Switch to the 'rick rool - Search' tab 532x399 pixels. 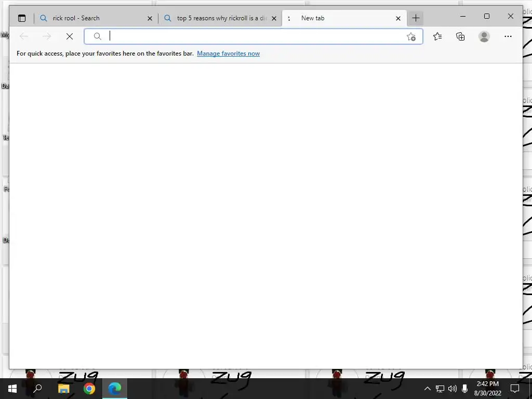coord(96,18)
